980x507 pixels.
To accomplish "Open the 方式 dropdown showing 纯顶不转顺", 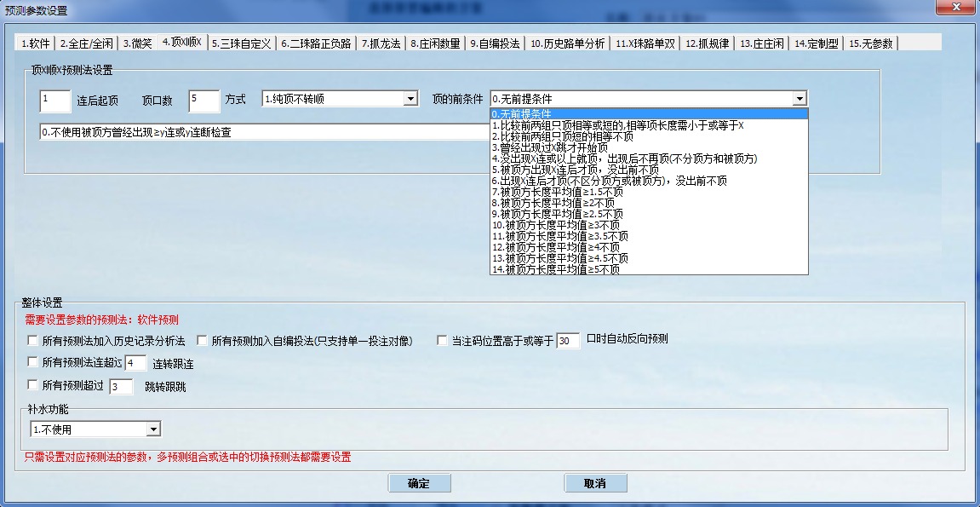I will pos(409,98).
